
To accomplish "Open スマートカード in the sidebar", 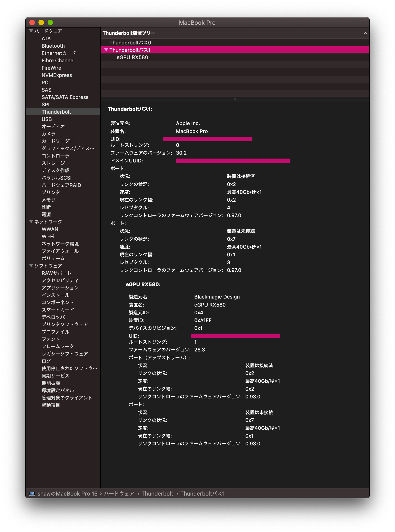I will click(58, 310).
